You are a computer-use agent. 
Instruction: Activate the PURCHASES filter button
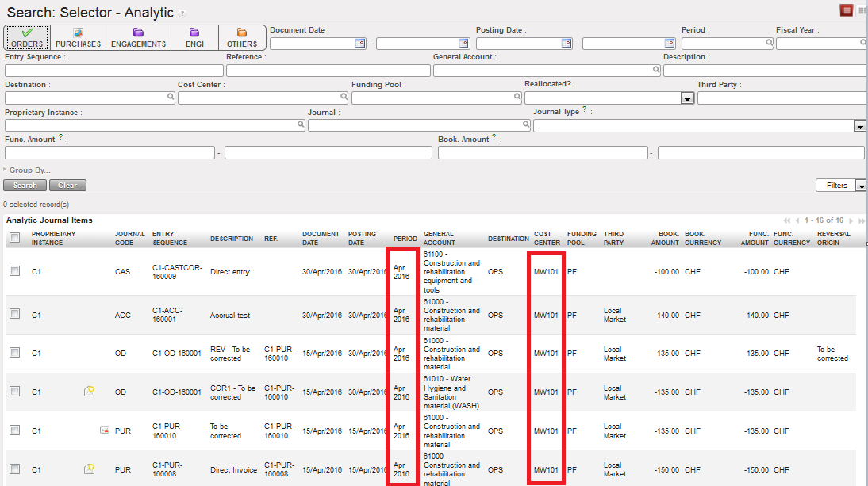pos(78,38)
